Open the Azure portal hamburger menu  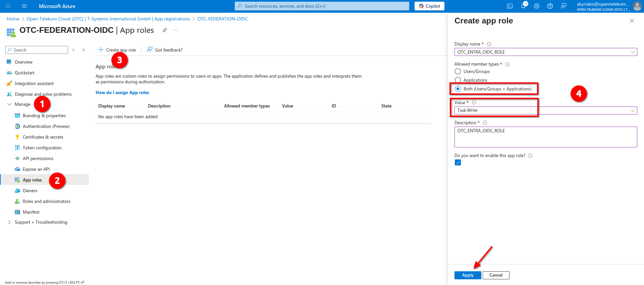coord(24,6)
